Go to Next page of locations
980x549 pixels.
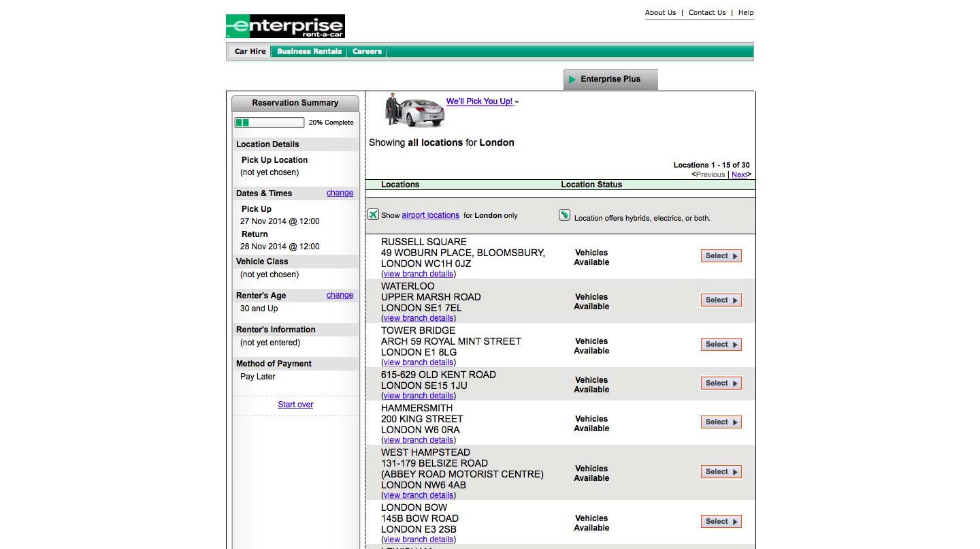tap(739, 174)
